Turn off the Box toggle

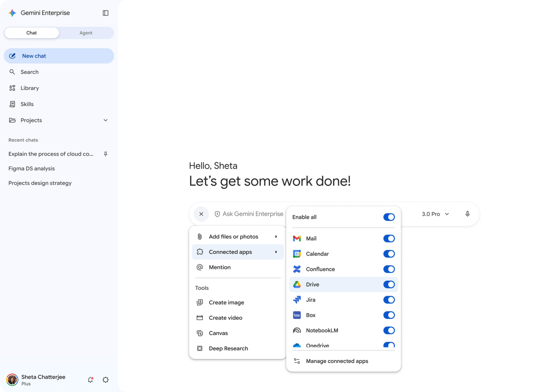pyautogui.click(x=389, y=315)
